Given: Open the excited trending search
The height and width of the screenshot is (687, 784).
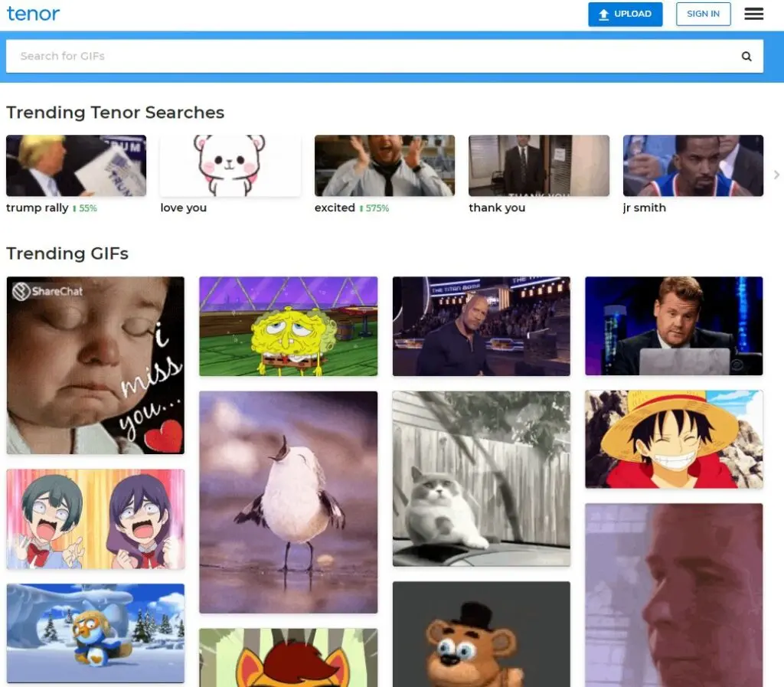Looking at the screenshot, I should click(384, 166).
